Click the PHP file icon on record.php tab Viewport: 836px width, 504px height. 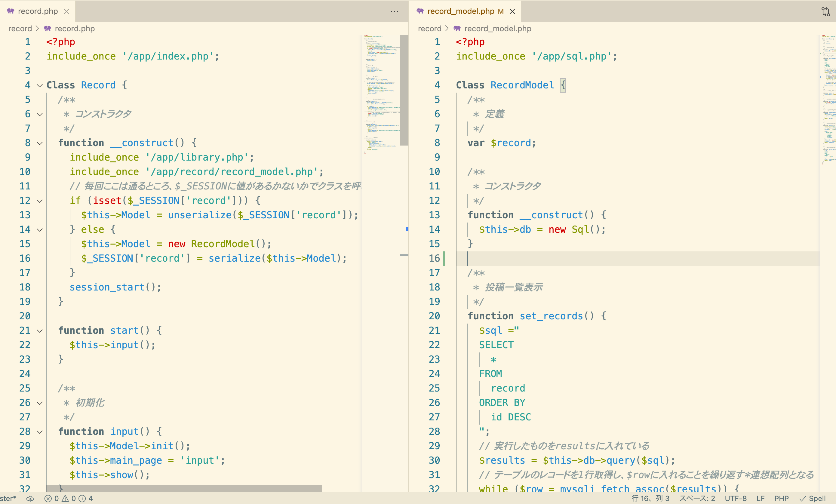pyautogui.click(x=11, y=11)
